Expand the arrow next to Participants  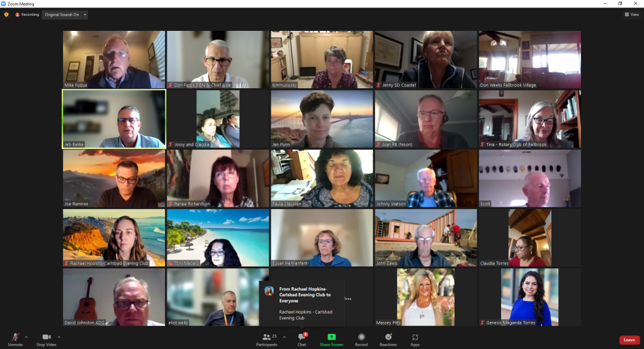(284, 337)
